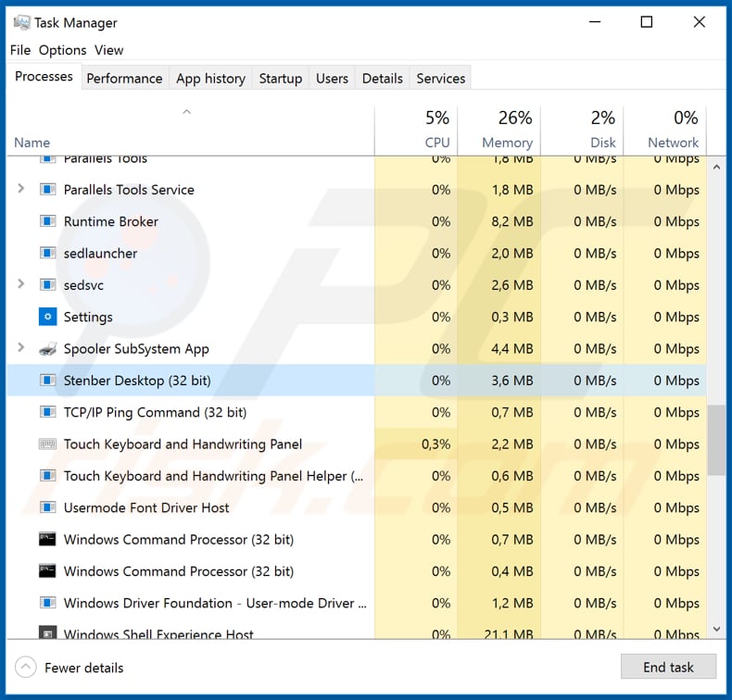Select the Stenber Desktop (32 bit) process
This screenshot has width=732, height=700.
tap(357, 380)
